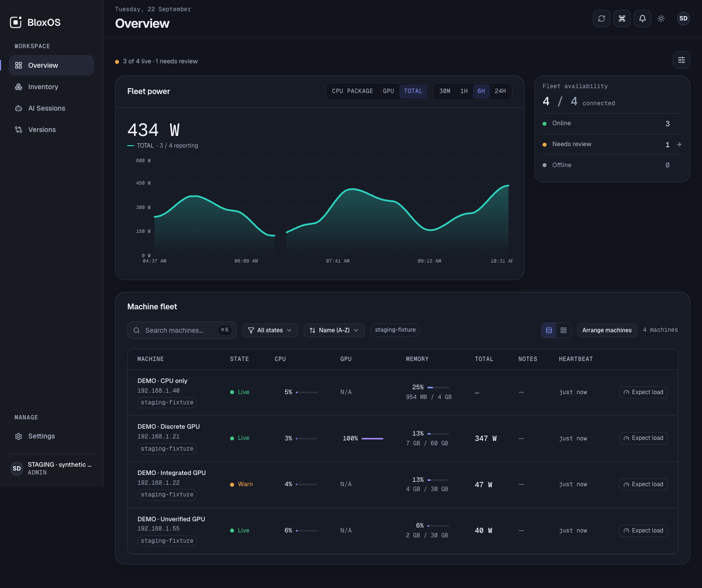Click the Online status row
Viewport: 702px width, 588px height.
(x=612, y=124)
